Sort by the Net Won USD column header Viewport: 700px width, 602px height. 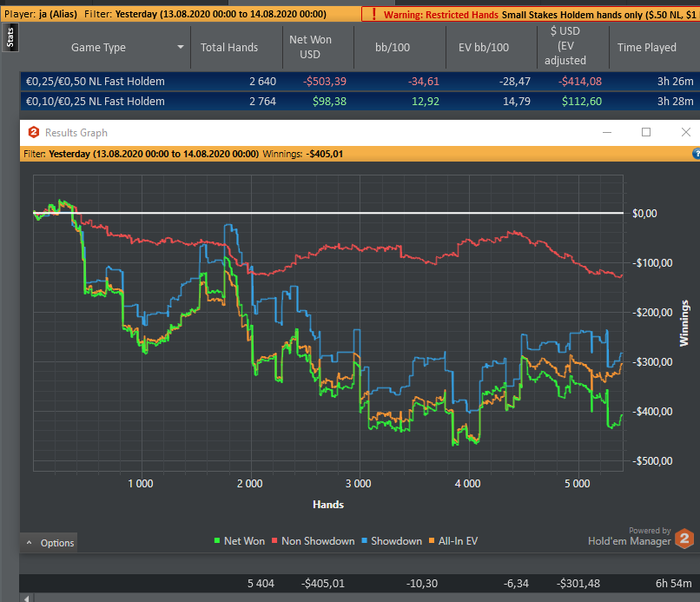click(310, 47)
